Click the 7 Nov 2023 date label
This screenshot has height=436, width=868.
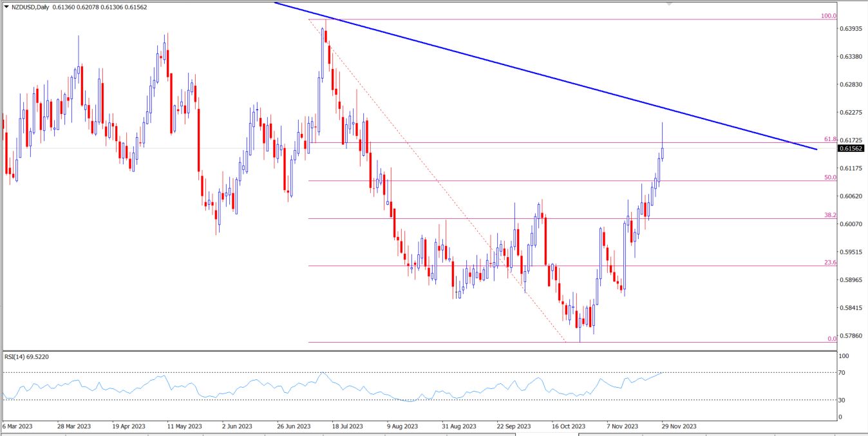click(x=623, y=426)
